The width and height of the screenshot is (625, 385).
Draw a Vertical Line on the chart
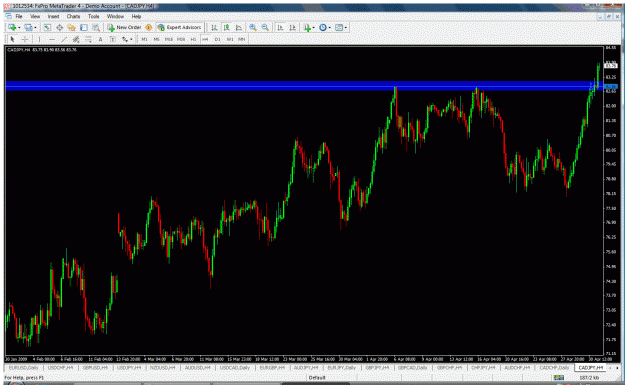point(39,39)
